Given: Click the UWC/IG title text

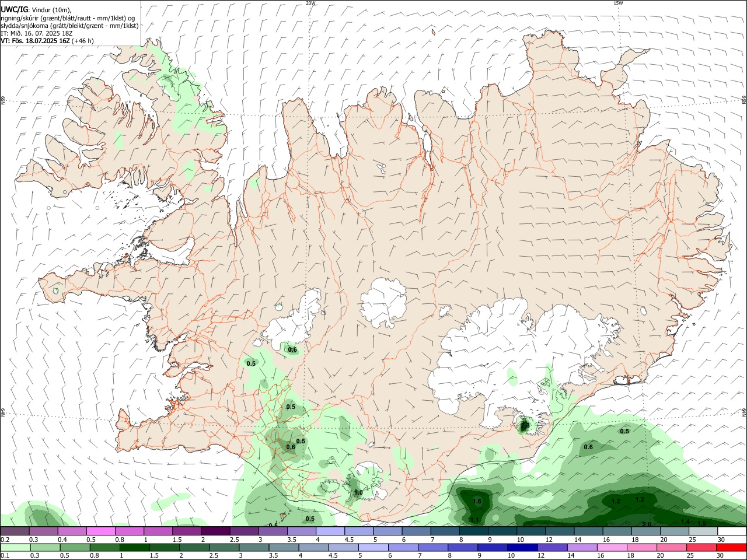Looking at the screenshot, I should coord(13,10).
